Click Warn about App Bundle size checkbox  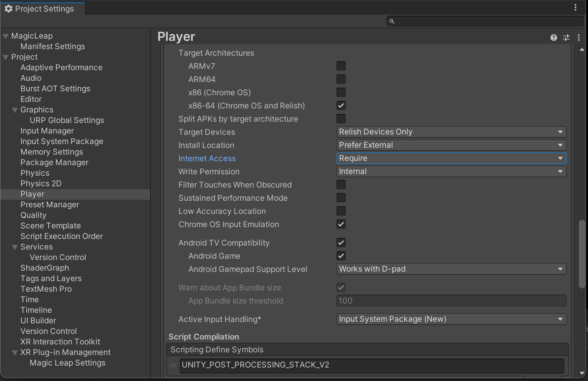(x=341, y=287)
